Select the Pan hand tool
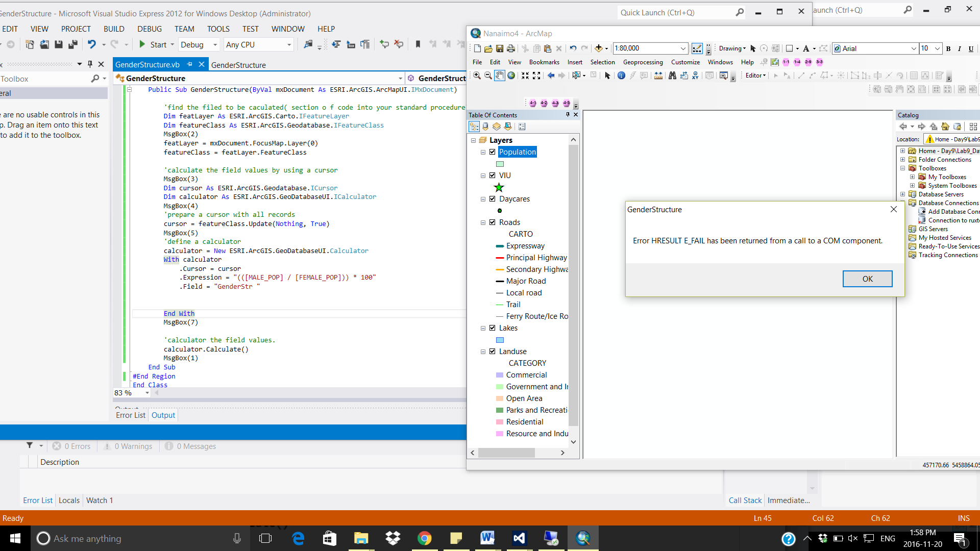980x551 pixels. 500,76
